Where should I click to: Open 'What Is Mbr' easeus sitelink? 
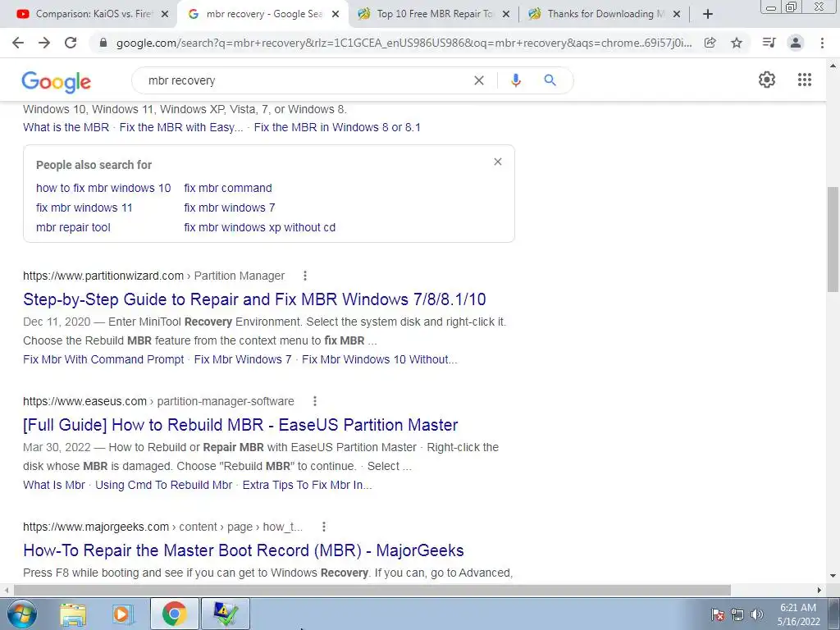pyautogui.click(x=53, y=486)
